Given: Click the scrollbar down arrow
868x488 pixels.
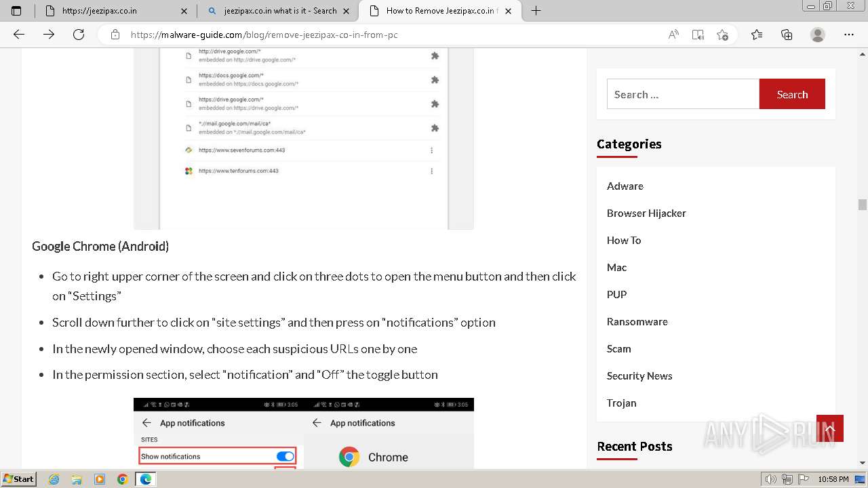Looking at the screenshot, I should 862,464.
